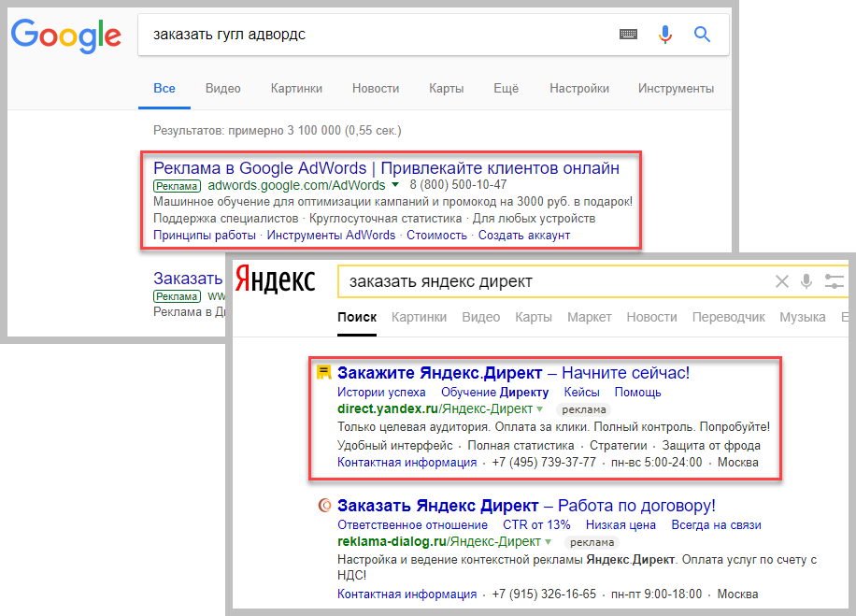
Task: Switch to the Google Новости tab
Action: pyautogui.click(x=376, y=89)
